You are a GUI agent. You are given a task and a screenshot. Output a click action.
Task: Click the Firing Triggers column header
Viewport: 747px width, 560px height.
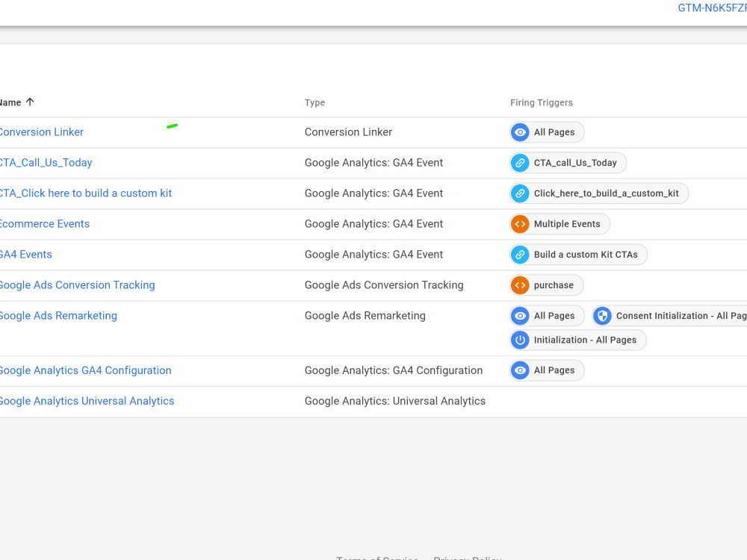[542, 102]
